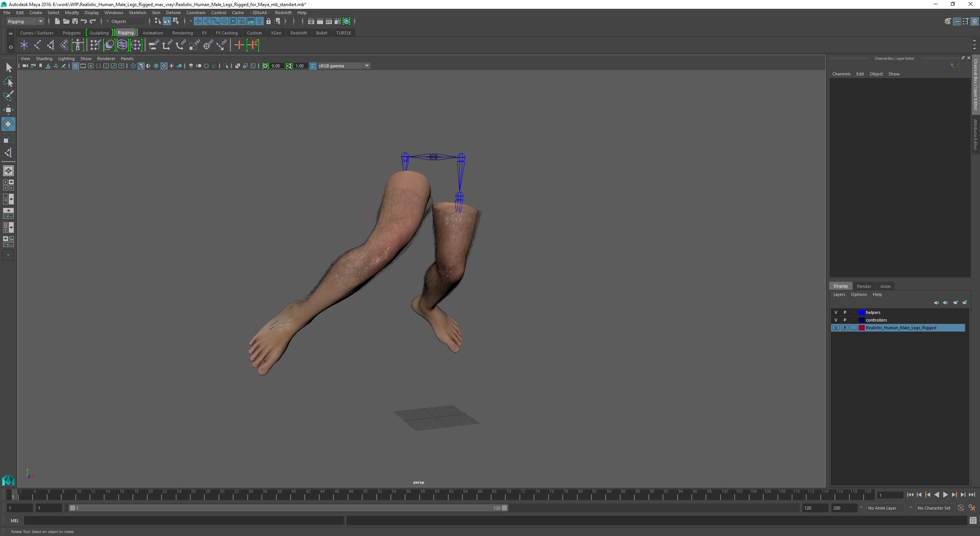Toggle visibility of helpers layer
Image resolution: width=980 pixels, height=536 pixels.
(x=836, y=312)
